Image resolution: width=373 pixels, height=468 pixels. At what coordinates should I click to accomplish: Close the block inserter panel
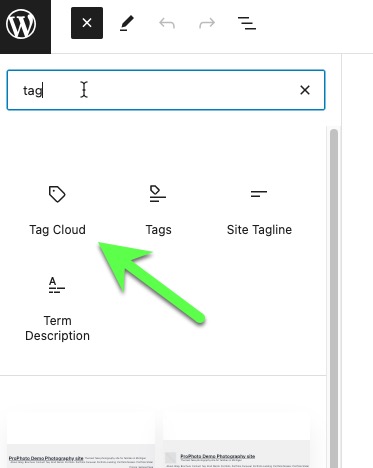point(87,23)
